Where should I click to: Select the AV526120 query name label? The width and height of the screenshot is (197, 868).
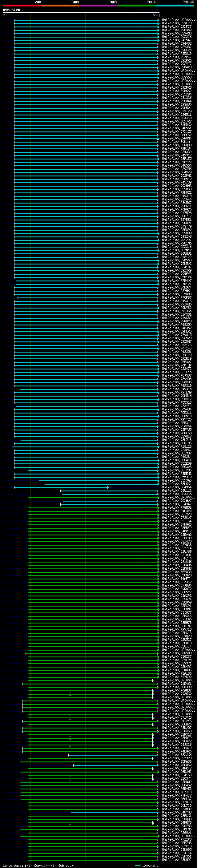[11, 10]
